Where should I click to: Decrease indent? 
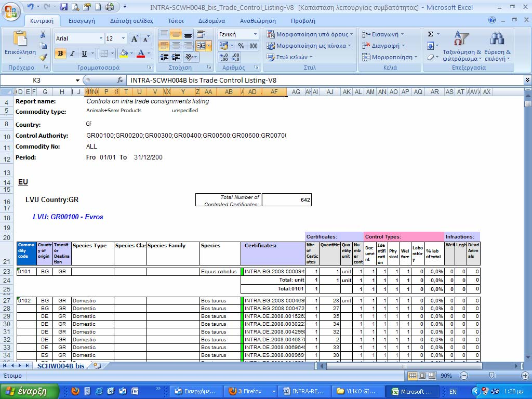(164, 57)
